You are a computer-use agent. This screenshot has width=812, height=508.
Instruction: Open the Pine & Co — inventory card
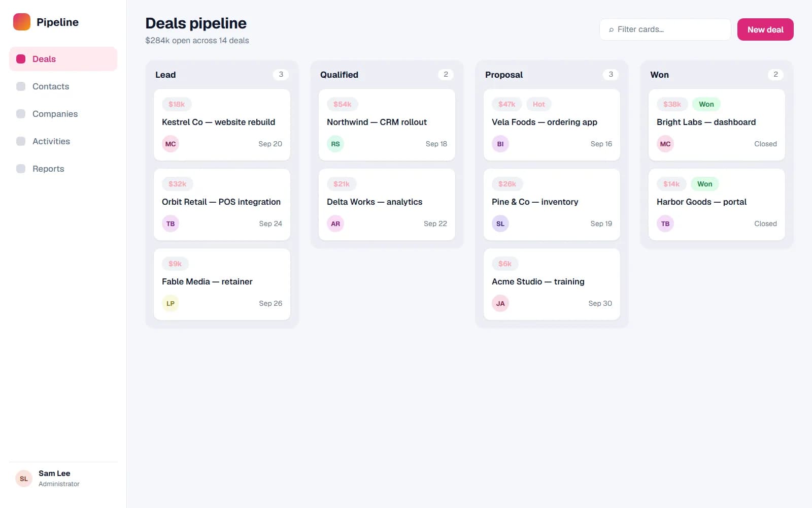pos(552,205)
